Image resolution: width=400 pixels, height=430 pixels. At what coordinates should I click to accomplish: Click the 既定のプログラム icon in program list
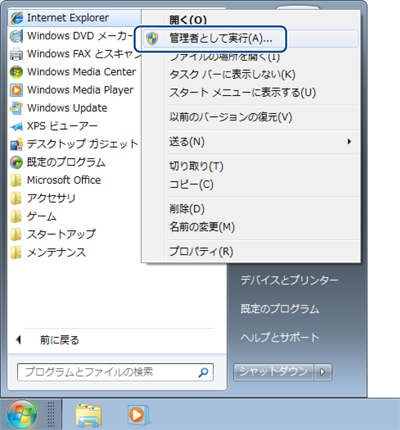[x=16, y=162]
